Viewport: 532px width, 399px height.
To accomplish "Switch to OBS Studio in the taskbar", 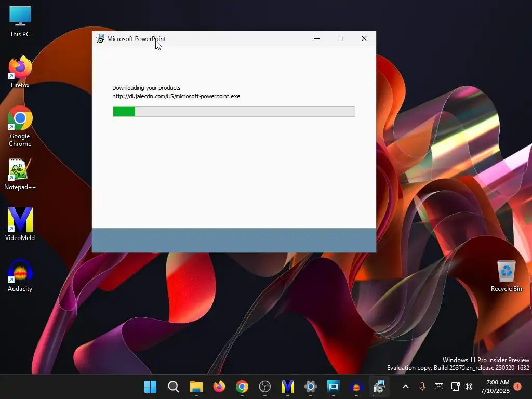I will 264,387.
